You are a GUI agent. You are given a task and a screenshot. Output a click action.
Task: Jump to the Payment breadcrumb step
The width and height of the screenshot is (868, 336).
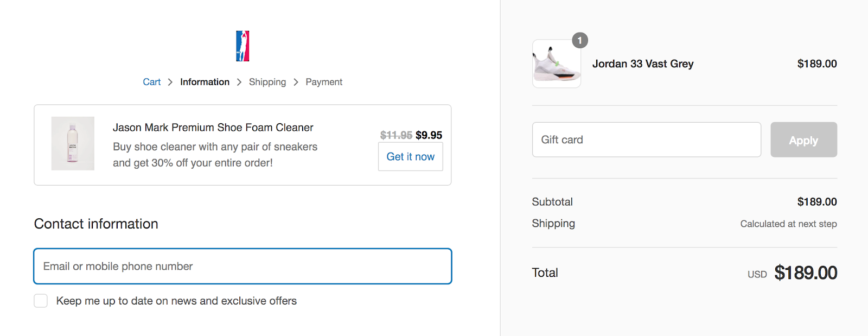[324, 82]
